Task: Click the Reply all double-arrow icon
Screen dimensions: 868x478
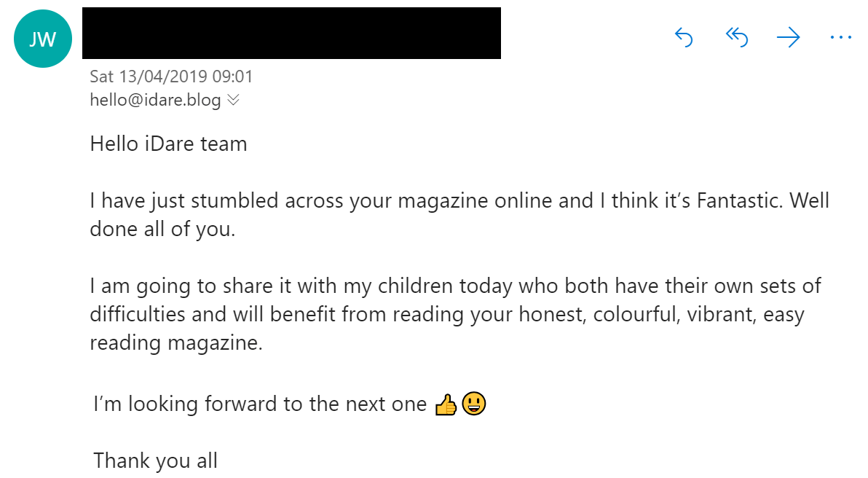Action: pyautogui.click(x=737, y=37)
